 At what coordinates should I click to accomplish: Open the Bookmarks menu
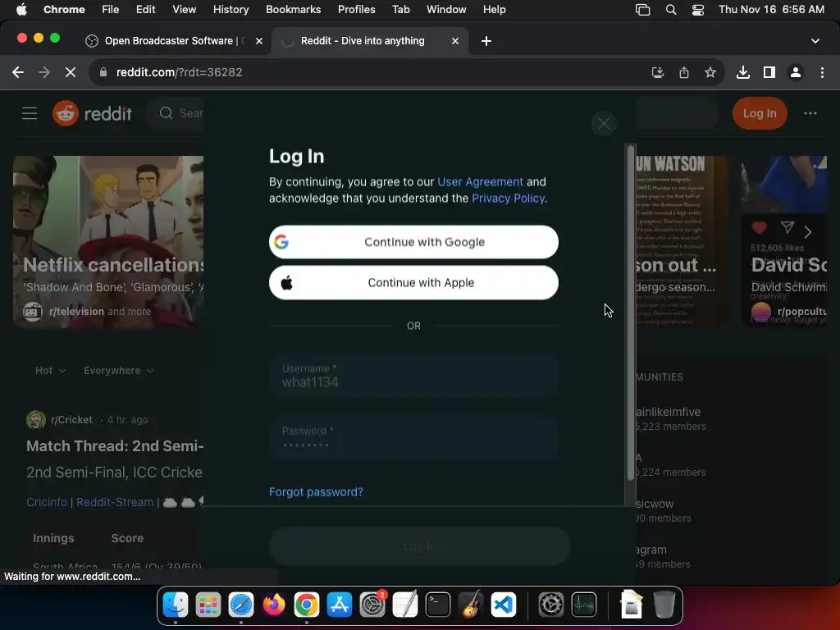pos(293,10)
